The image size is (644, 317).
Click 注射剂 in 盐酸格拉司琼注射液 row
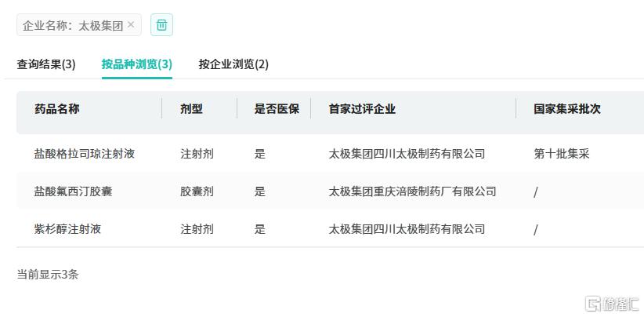coord(197,154)
